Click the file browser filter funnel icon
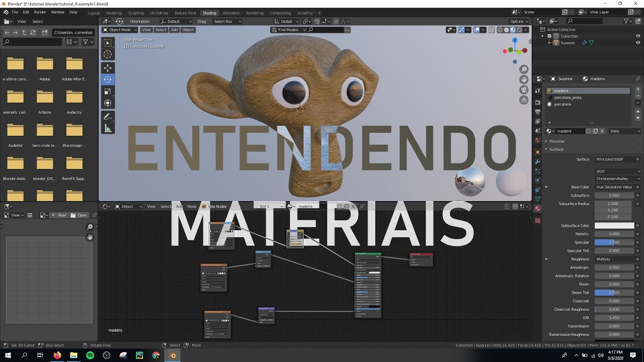The height and width of the screenshot is (362, 644). (86, 42)
